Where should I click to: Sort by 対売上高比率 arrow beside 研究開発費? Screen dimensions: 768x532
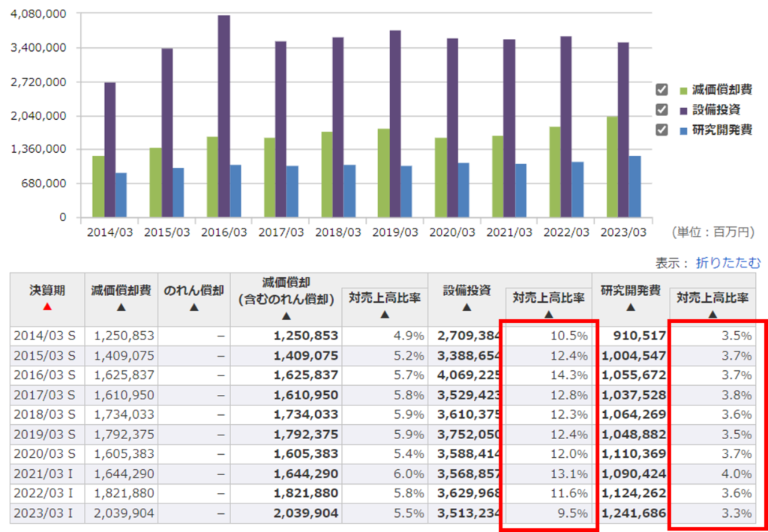click(x=712, y=315)
